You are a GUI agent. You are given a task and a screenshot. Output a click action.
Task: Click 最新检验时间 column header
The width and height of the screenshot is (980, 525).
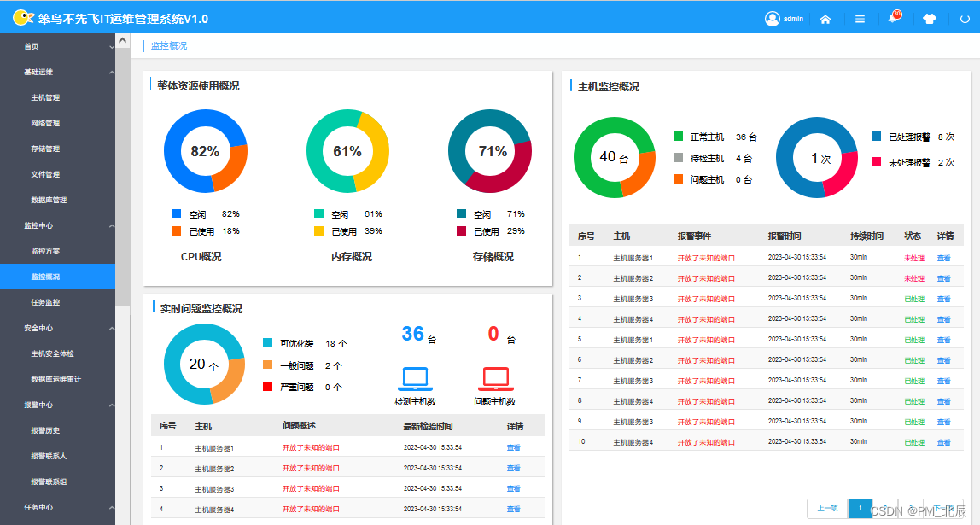[x=429, y=426]
